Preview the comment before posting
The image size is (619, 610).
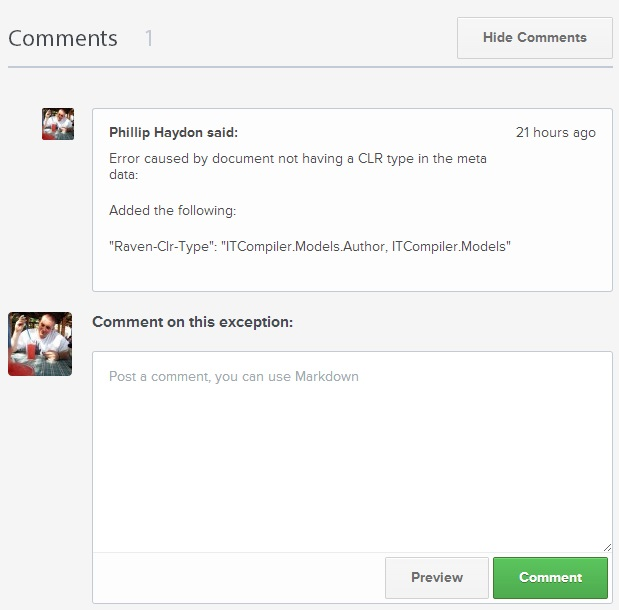(437, 578)
